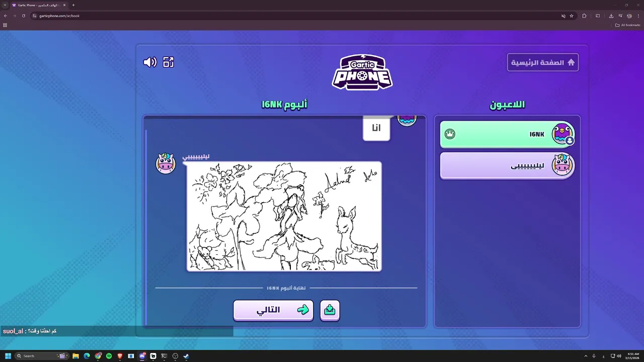Select player I6NK in the players list

507,134
